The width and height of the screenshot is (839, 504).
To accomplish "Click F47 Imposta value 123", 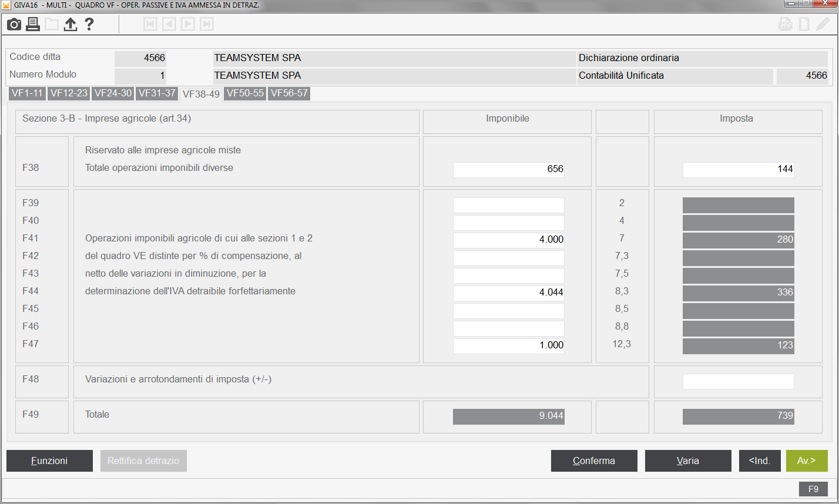I will [x=739, y=346].
